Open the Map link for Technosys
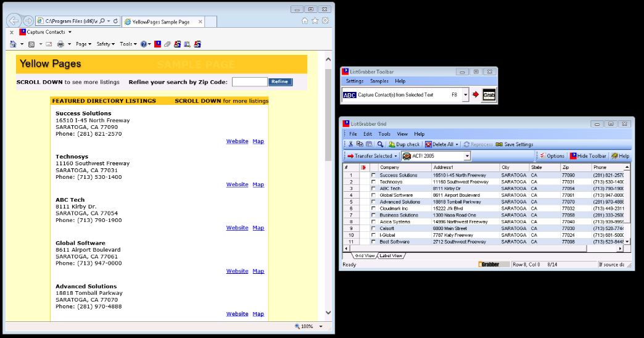Viewport: 644px width, 338px height. (258, 184)
